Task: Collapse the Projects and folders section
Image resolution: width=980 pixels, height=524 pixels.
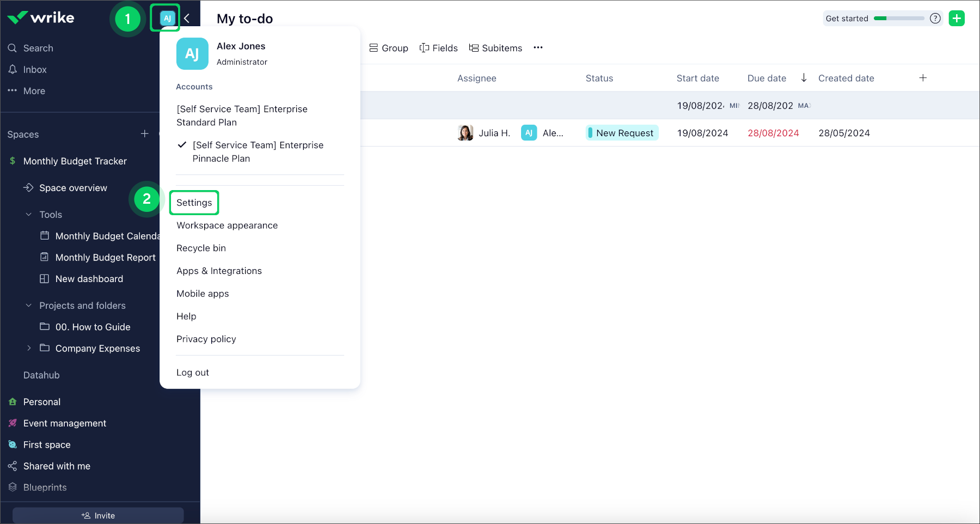Action: (x=28, y=305)
